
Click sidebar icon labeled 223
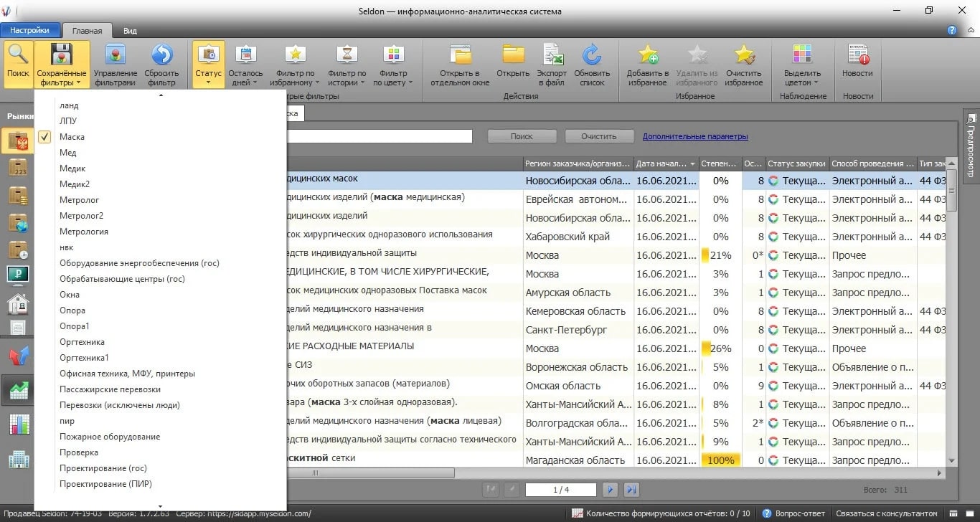pyautogui.click(x=17, y=168)
